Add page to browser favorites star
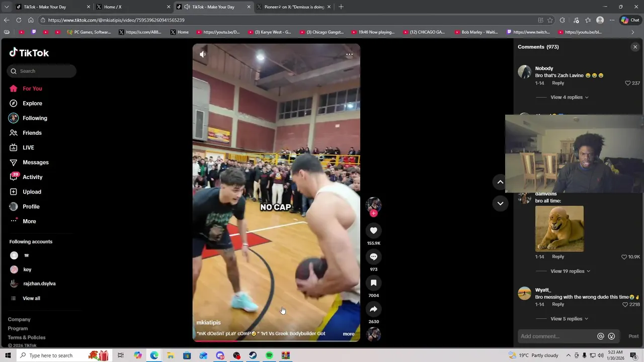The image size is (644, 362). pos(550,20)
